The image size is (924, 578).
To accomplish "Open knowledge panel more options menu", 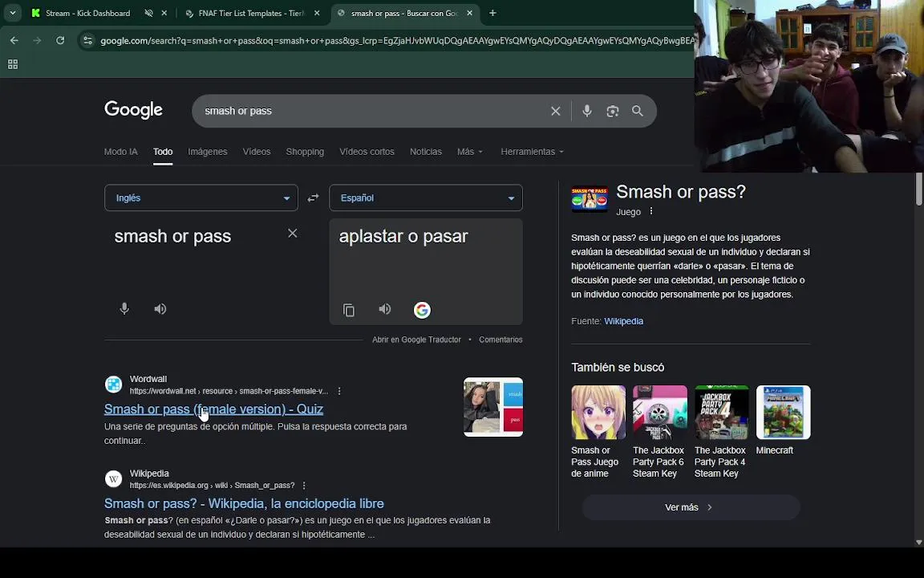I will click(x=651, y=211).
